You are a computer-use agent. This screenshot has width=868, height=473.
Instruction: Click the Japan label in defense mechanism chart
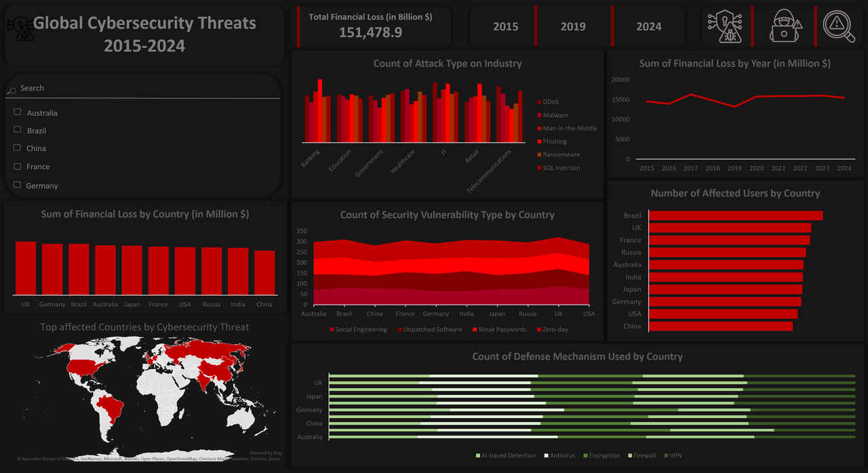(x=314, y=396)
